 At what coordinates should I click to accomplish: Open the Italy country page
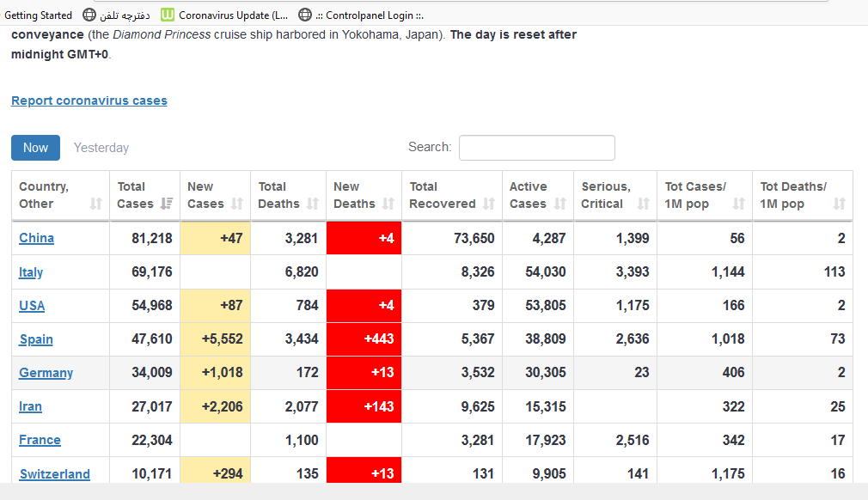(31, 272)
